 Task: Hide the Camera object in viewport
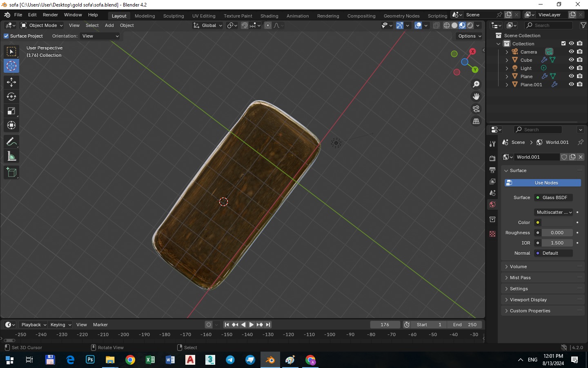(571, 52)
